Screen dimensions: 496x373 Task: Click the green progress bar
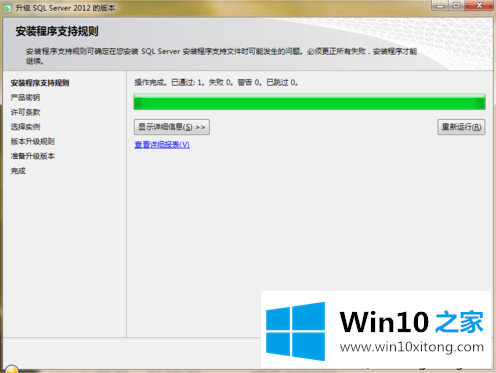[309, 102]
